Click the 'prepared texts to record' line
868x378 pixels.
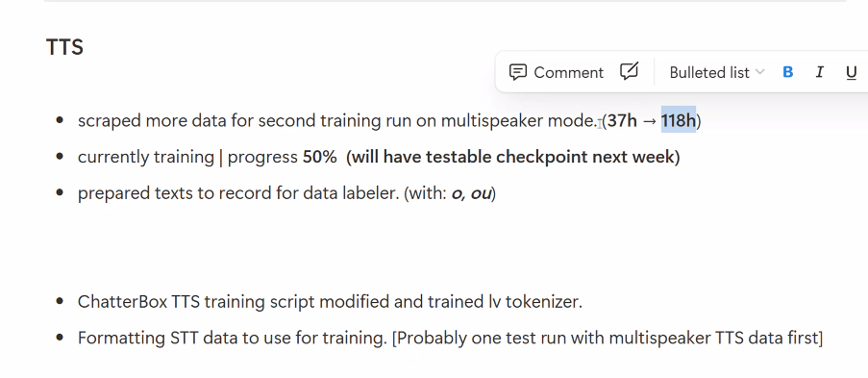point(286,193)
